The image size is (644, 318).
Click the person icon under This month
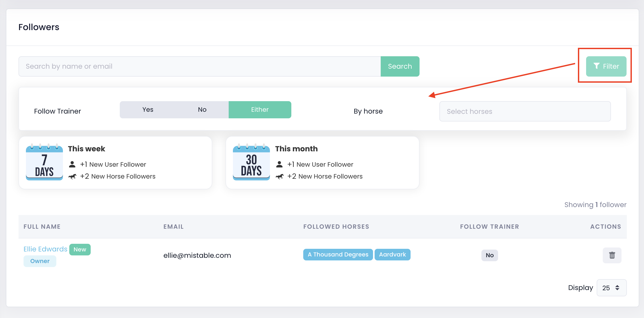point(279,165)
